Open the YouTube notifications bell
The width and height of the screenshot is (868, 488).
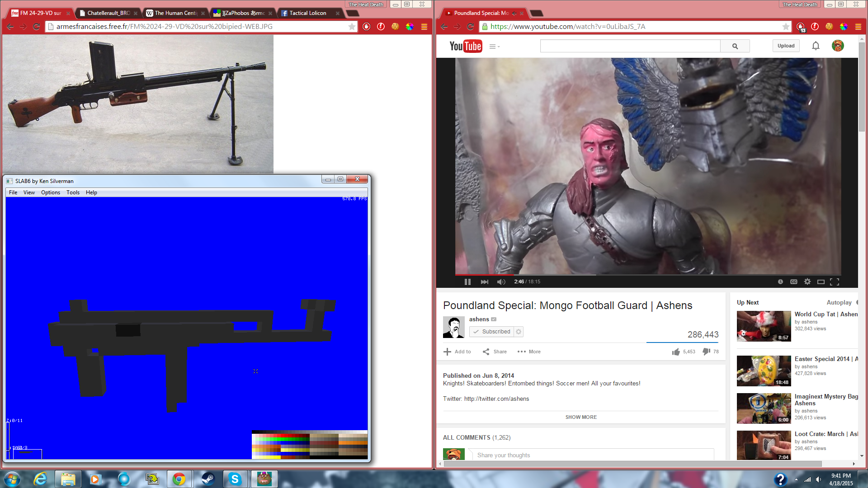point(815,46)
